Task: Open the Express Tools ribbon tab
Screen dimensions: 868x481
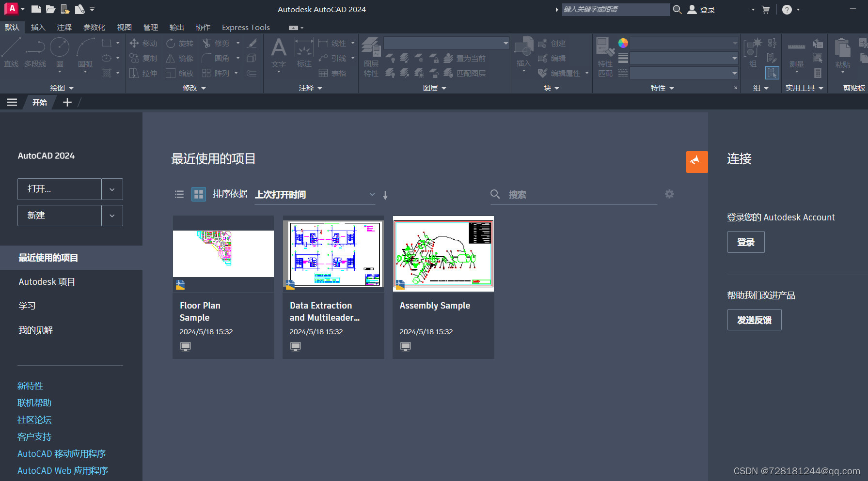Action: [246, 28]
